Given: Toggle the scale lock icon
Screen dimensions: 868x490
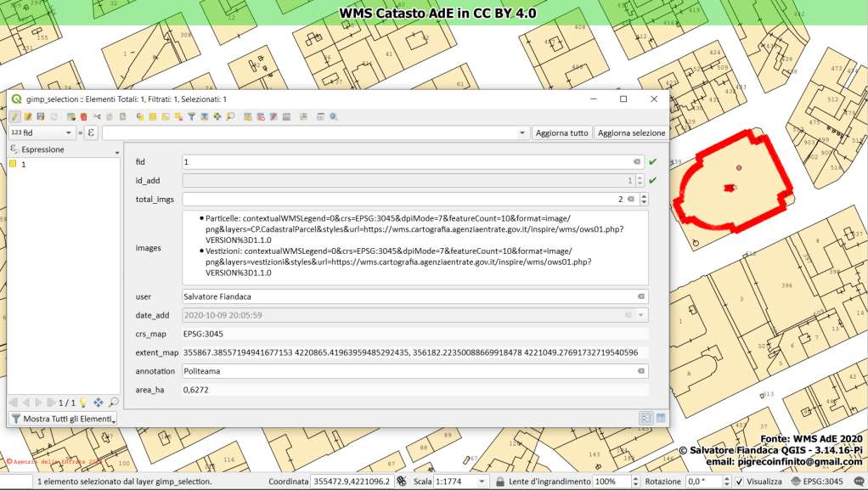Looking at the screenshot, I should coord(499,482).
